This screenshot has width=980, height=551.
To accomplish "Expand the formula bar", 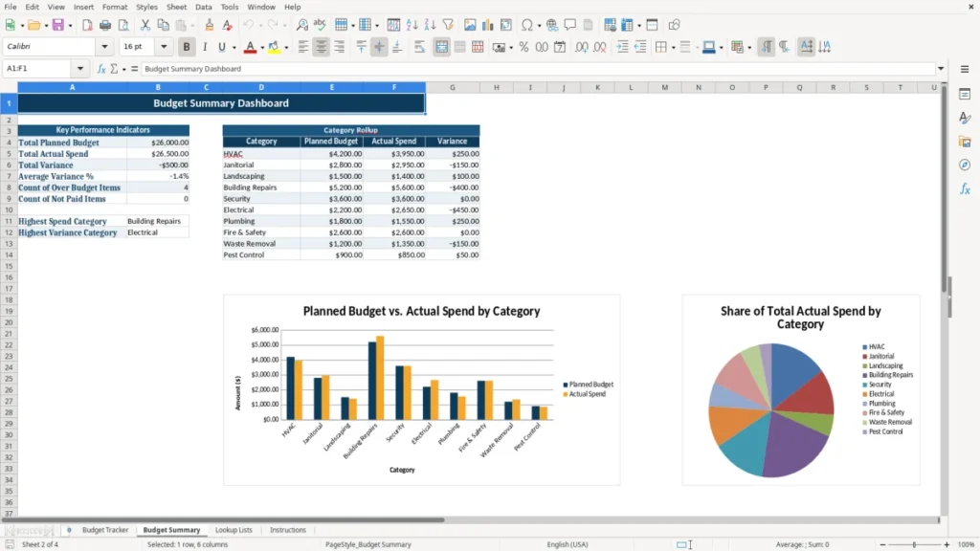I will coord(941,69).
